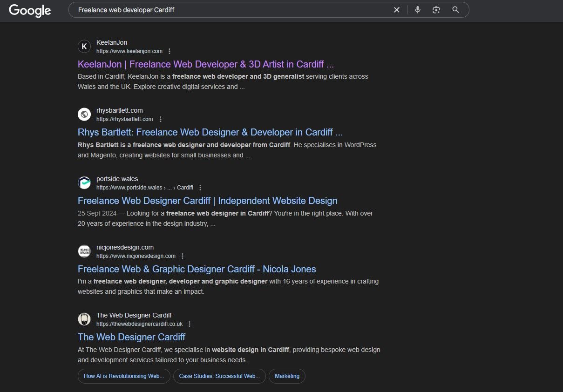The width and height of the screenshot is (563, 392).
Task: Select the https://www.nicjonesdesign.com URL
Action: point(136,256)
